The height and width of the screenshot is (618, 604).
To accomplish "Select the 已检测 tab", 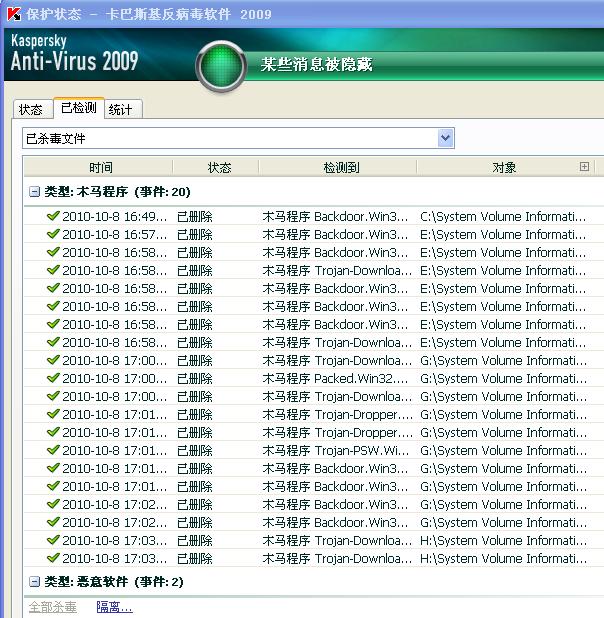I will [x=79, y=108].
